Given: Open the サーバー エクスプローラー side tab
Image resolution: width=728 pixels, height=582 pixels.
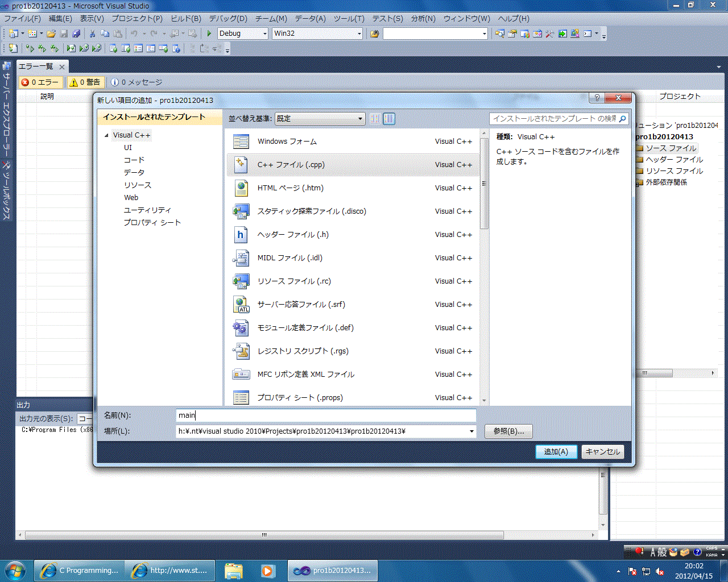Looking at the screenshot, I should pos(7,110).
